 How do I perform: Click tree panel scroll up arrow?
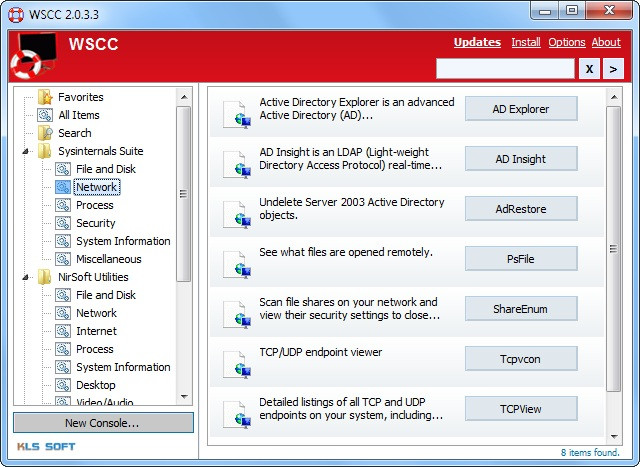pyautogui.click(x=184, y=97)
